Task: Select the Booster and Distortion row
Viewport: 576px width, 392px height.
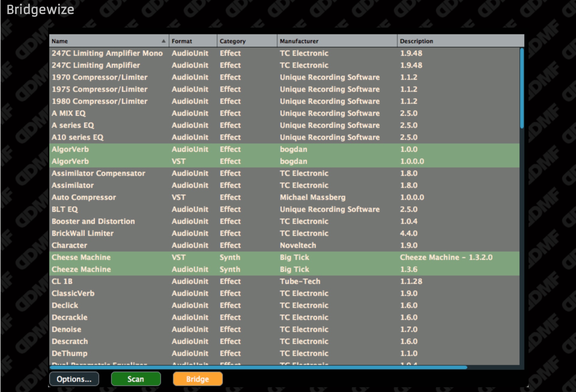Action: click(x=284, y=221)
